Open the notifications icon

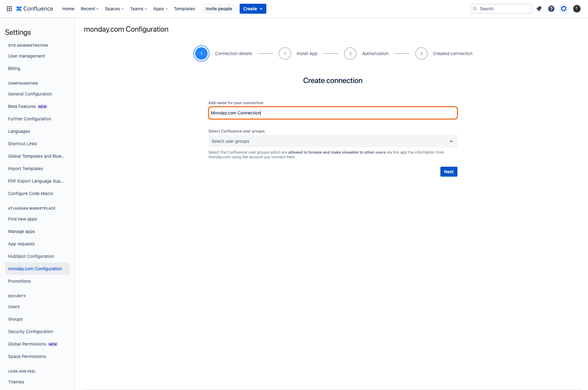539,9
